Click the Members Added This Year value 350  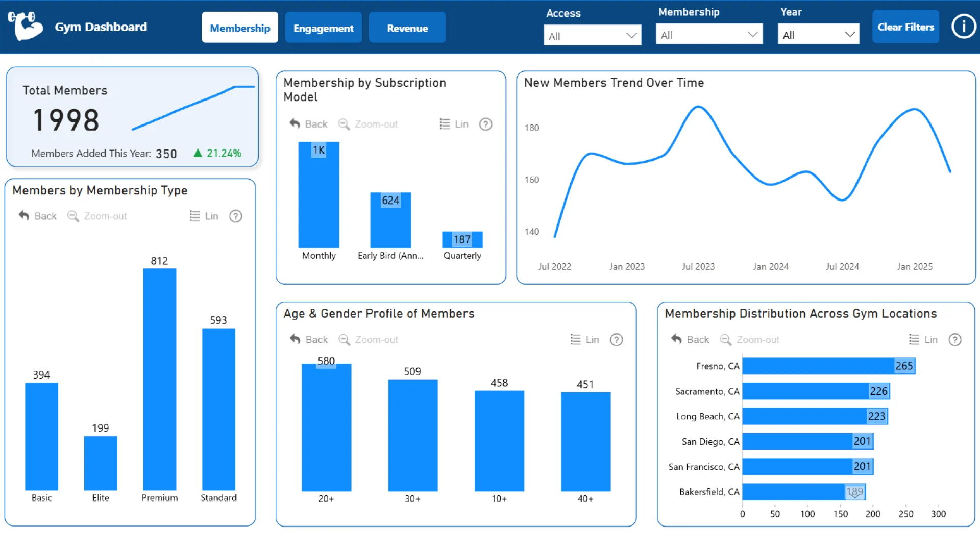click(166, 154)
